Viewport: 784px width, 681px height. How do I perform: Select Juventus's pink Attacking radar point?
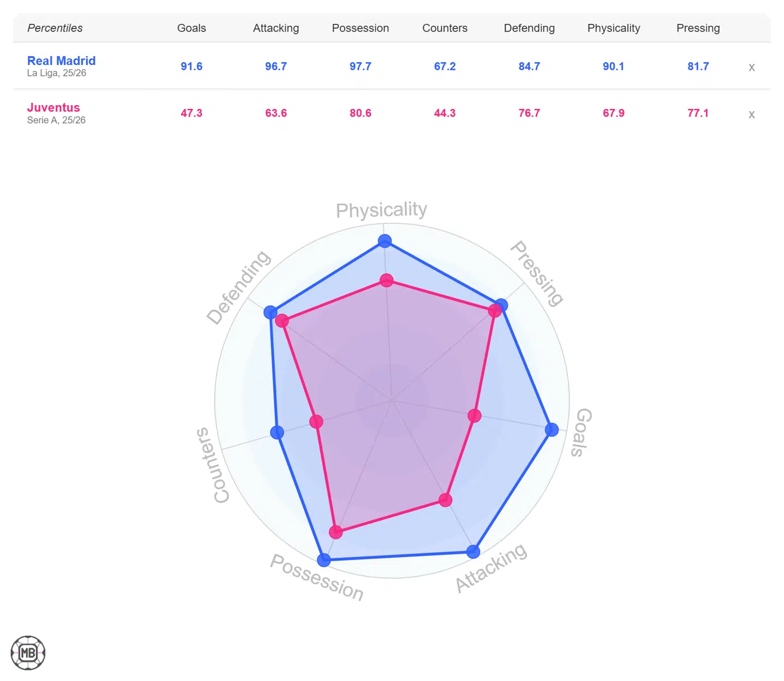tap(445, 500)
